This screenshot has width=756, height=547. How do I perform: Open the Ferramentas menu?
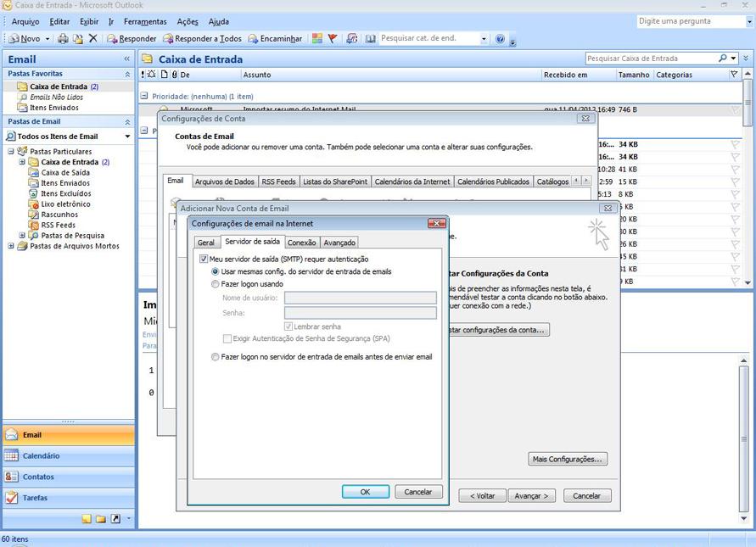145,22
